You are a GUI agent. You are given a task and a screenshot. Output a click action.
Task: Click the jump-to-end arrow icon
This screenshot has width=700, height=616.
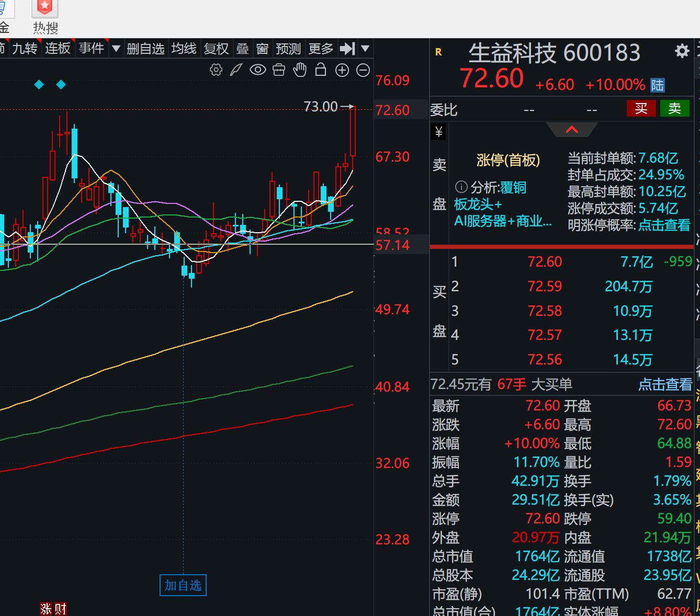click(347, 49)
